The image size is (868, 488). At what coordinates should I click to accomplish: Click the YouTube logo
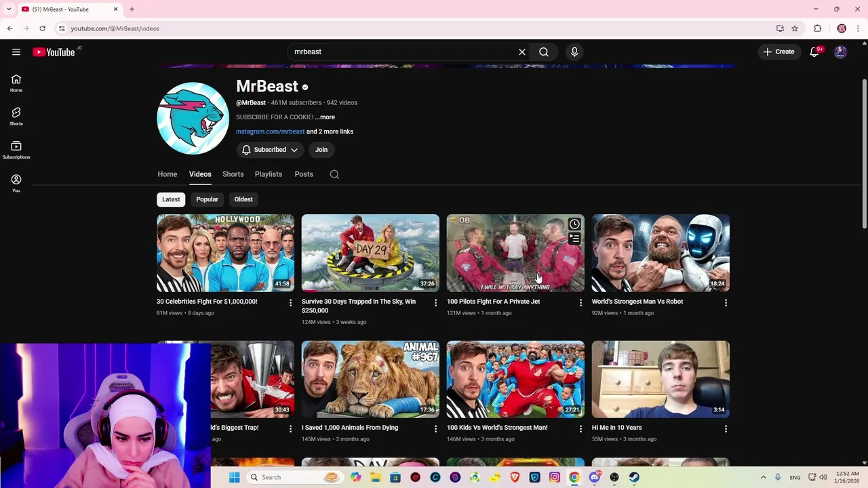(54, 52)
